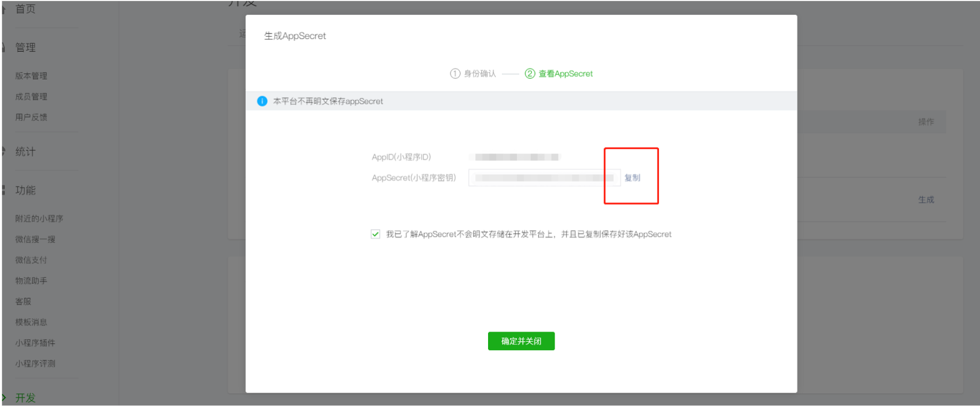Click the 生成AppSecret dialog title
Viewport: 980px width, 406px height.
[x=295, y=36]
